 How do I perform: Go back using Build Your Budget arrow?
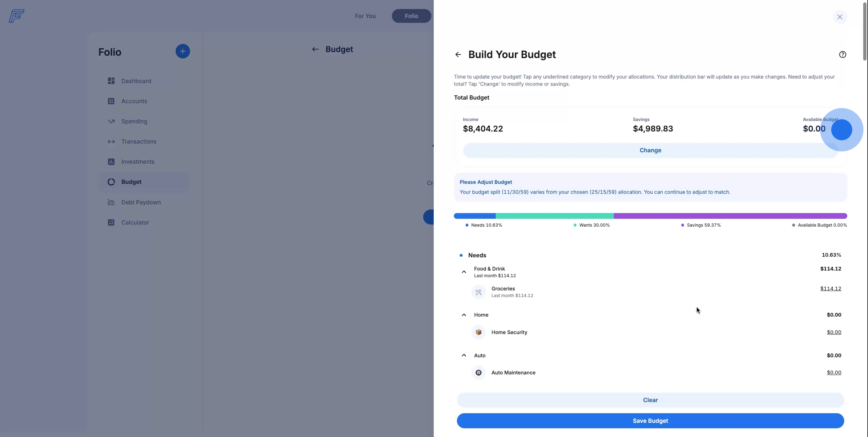coord(458,54)
